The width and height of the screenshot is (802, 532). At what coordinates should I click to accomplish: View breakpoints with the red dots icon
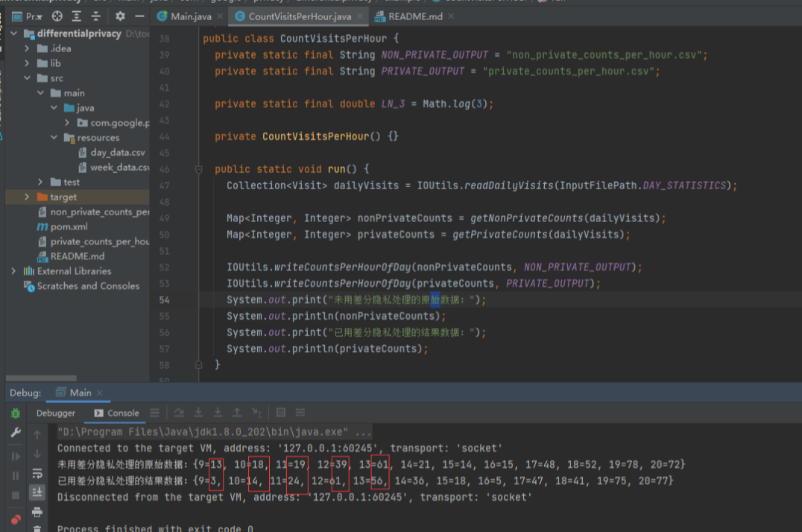tap(16, 520)
